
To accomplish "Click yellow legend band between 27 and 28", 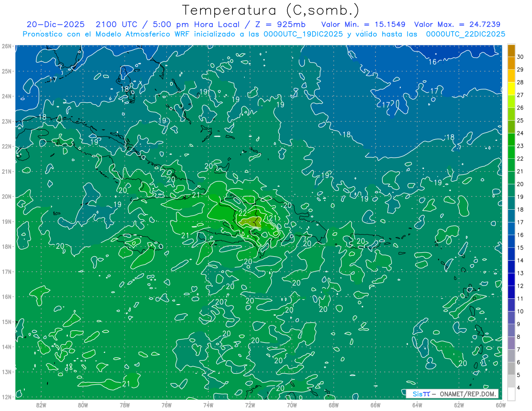I will coord(512,89).
